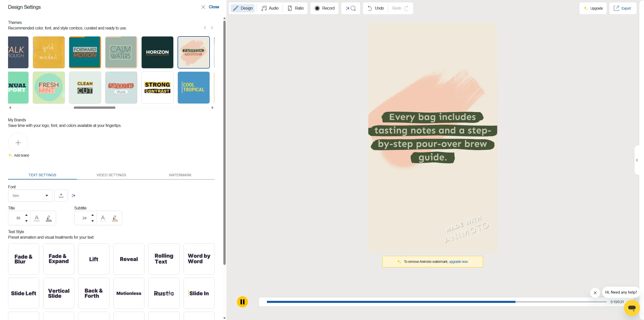Image resolution: width=644 pixels, height=320 pixels.
Task: Switch to the Video Settings tab
Action: [111, 175]
